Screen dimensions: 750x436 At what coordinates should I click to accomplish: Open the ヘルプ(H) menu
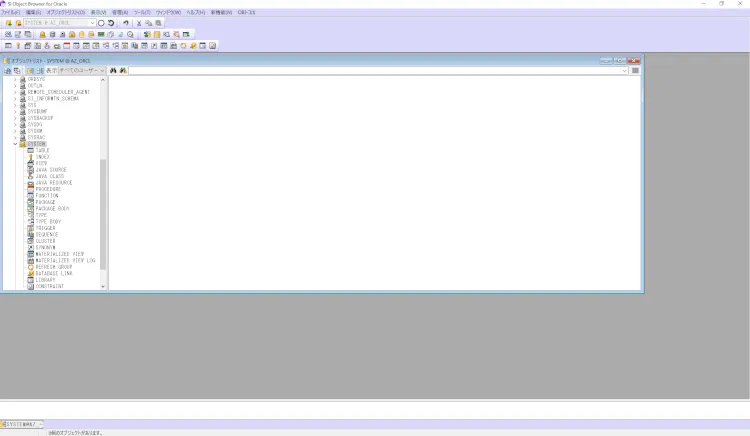point(196,12)
